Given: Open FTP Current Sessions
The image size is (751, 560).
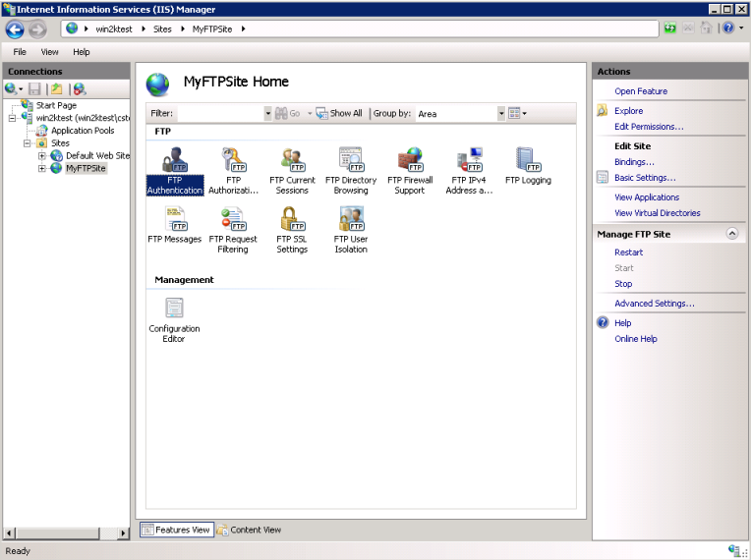Looking at the screenshot, I should pos(292,171).
